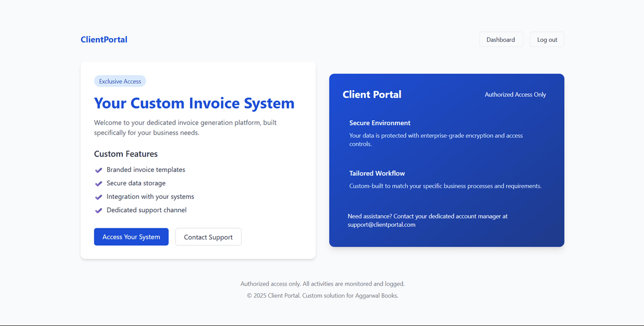Image resolution: width=644 pixels, height=326 pixels.
Task: Click the support@clientportal.com email address
Action: click(382, 225)
